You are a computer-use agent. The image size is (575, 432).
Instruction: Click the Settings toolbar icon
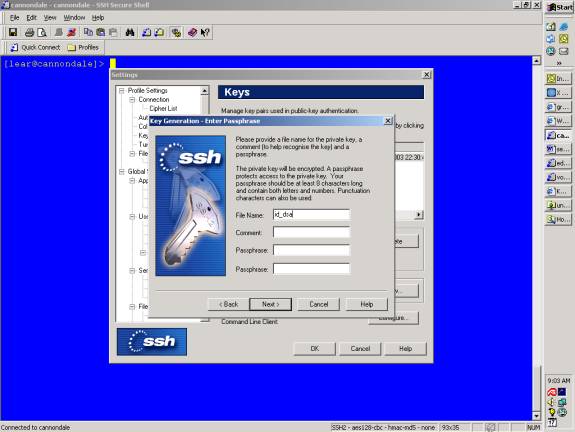(x=176, y=32)
